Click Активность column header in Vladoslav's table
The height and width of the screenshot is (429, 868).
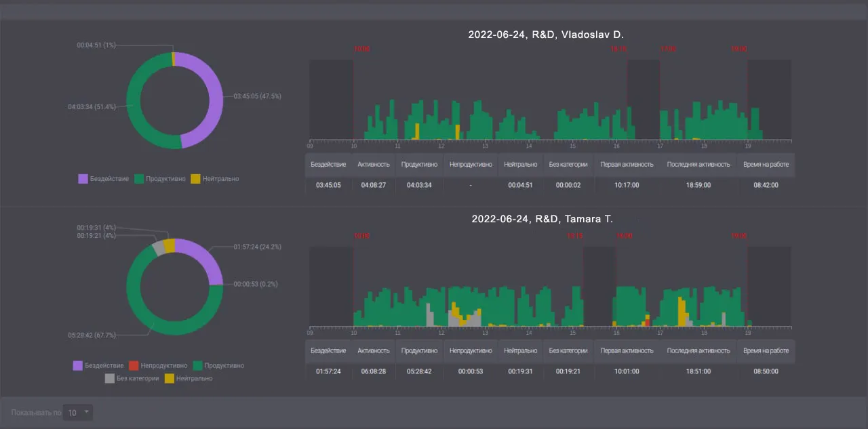pyautogui.click(x=374, y=164)
